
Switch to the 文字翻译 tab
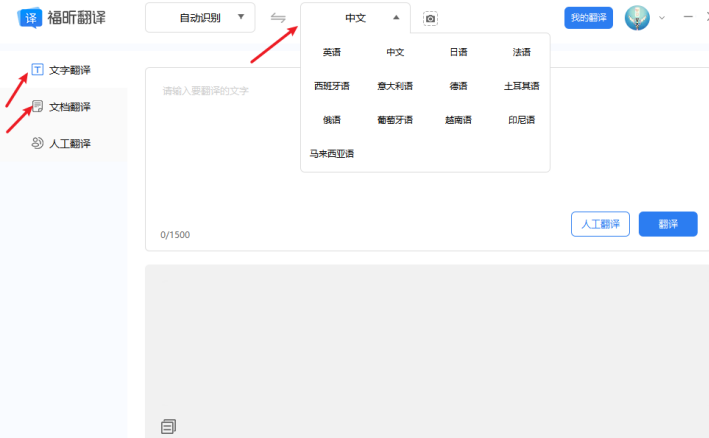click(63, 70)
